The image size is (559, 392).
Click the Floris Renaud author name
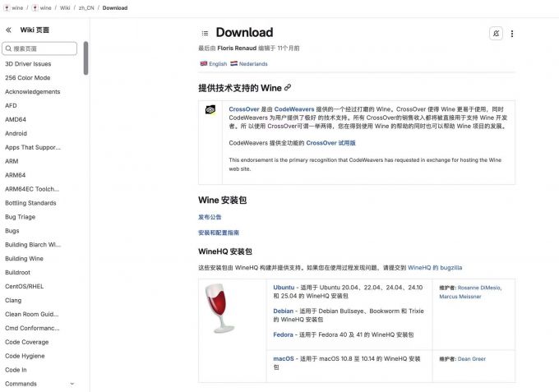click(x=237, y=48)
